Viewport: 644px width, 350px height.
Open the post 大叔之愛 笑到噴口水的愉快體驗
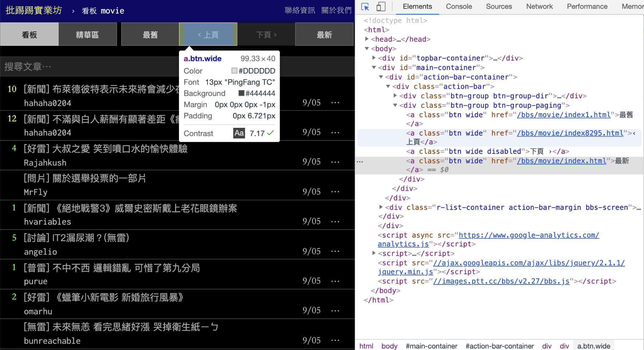coord(105,149)
